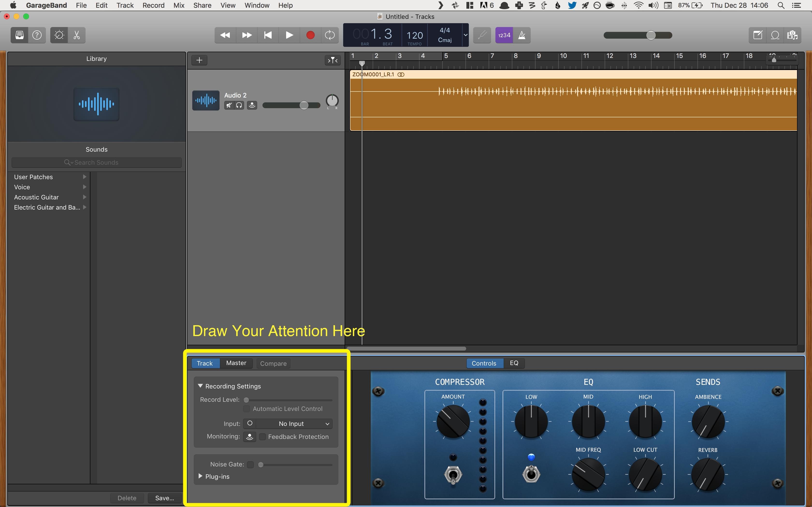Click the Record button in transport bar
This screenshot has height=507, width=812.
(309, 35)
